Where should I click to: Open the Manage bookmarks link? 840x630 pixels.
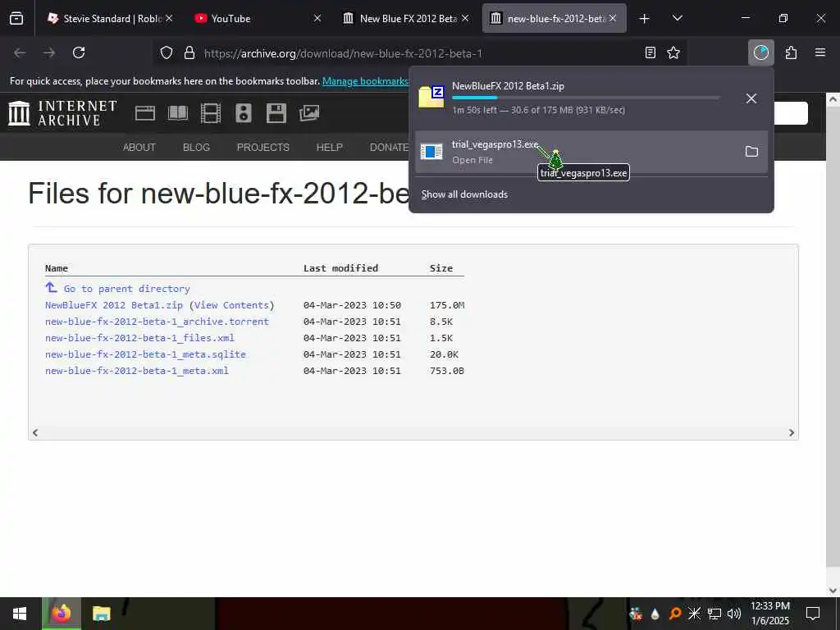365,81
